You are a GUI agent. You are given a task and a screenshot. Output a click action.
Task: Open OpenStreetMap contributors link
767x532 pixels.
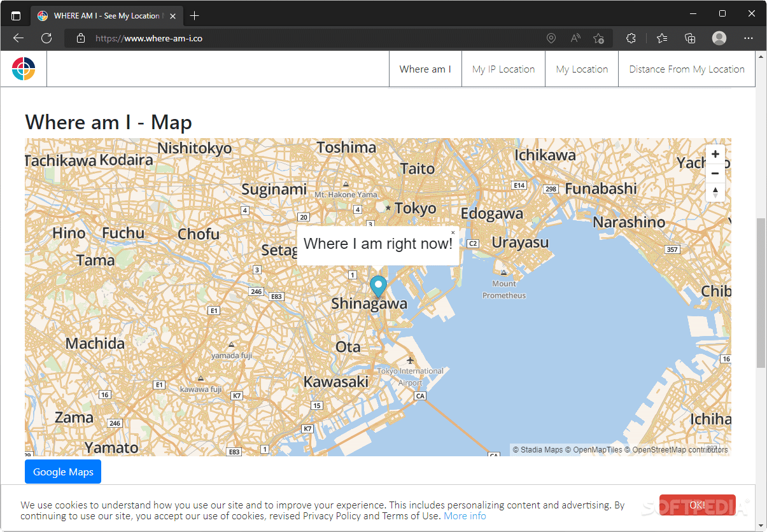pyautogui.click(x=676, y=450)
